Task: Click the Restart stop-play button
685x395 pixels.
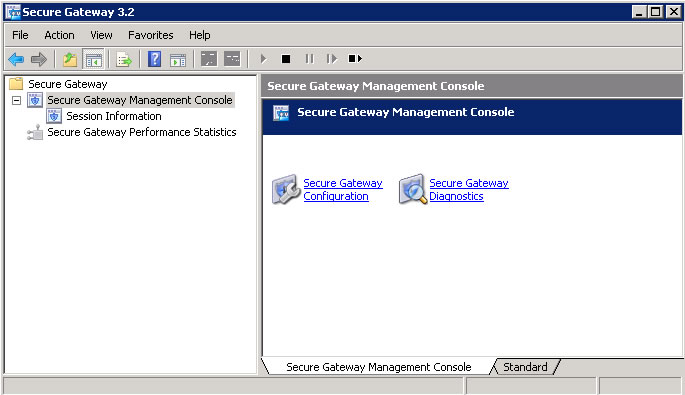Action: click(x=355, y=59)
